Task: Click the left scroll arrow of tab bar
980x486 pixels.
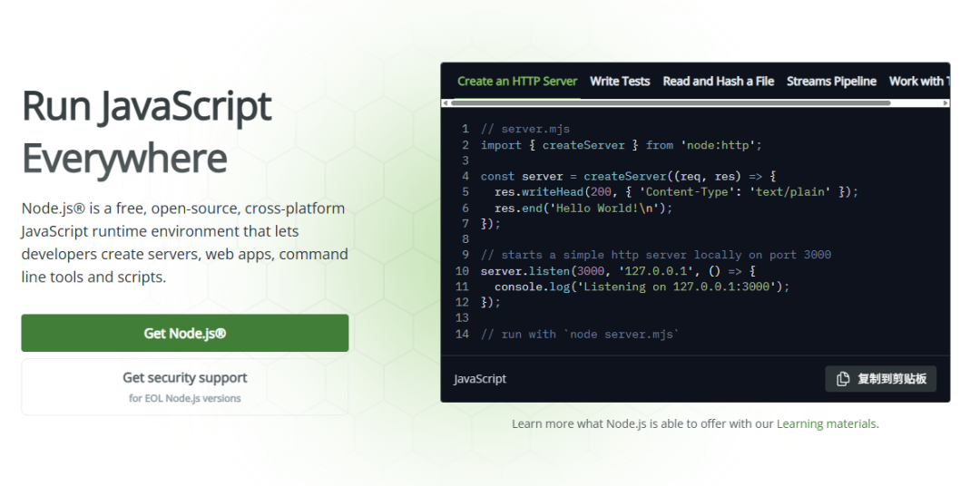Action: (x=446, y=103)
